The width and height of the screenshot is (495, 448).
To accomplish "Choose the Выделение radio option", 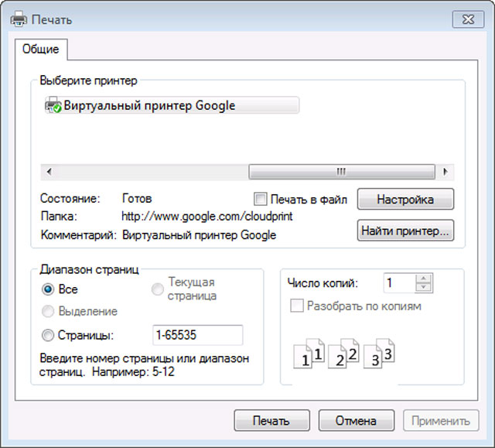I will [48, 311].
